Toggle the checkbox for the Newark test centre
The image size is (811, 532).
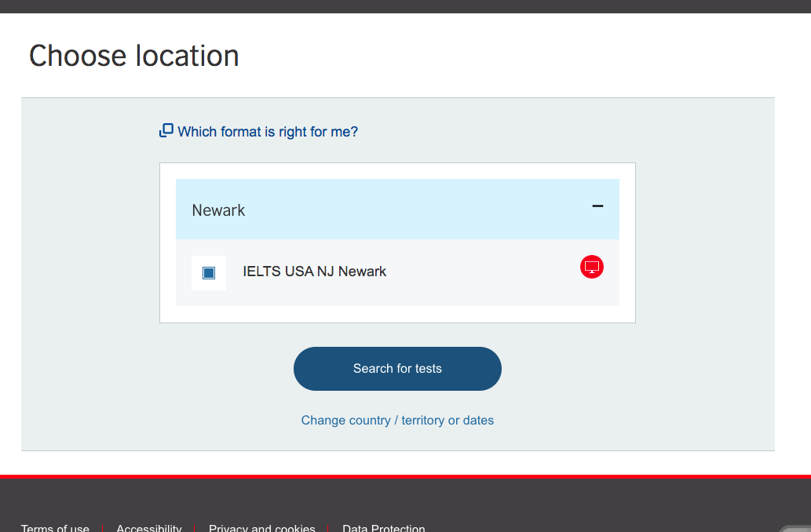(x=208, y=271)
